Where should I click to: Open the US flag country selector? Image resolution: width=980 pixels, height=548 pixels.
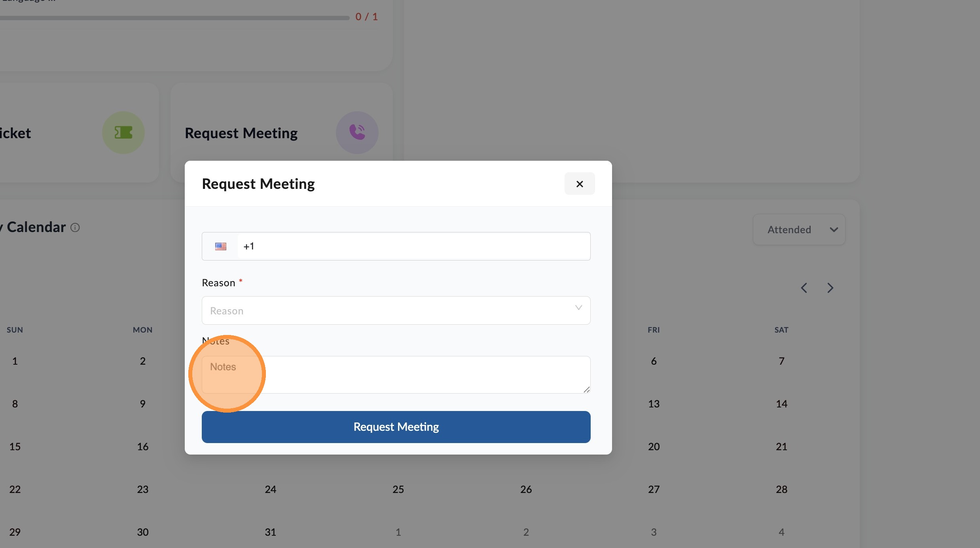(x=220, y=246)
